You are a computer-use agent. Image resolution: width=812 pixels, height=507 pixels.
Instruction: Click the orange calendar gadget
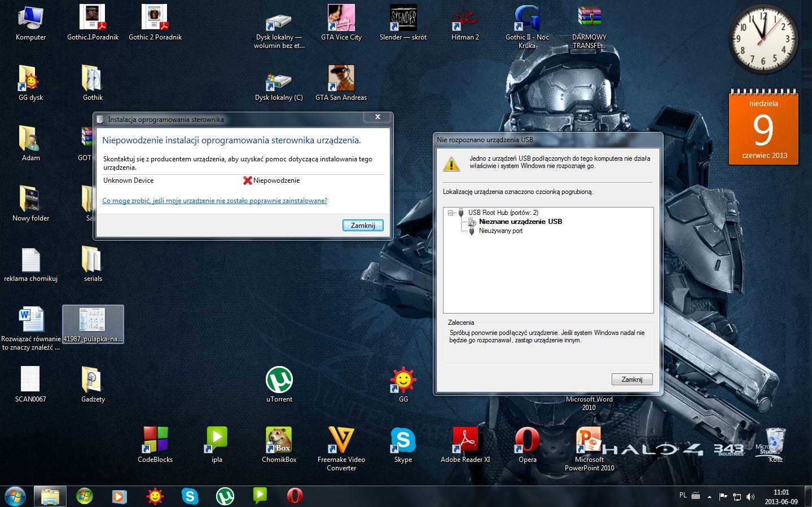pyautogui.click(x=763, y=127)
